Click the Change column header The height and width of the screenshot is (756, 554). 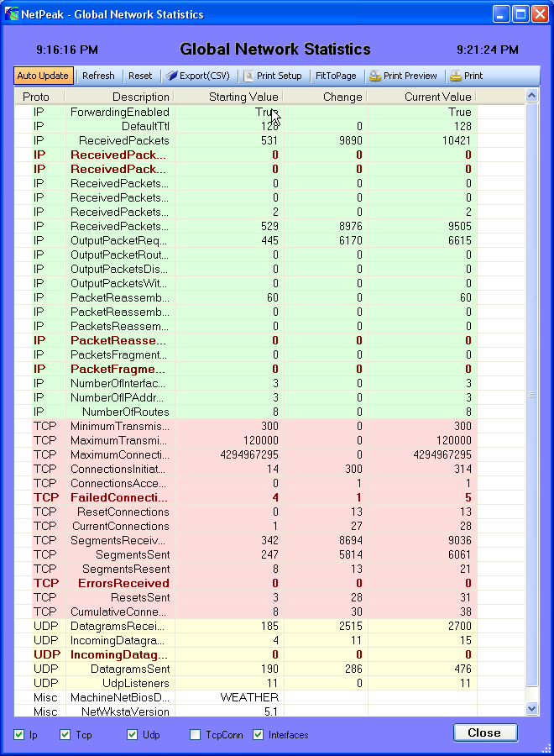325,97
